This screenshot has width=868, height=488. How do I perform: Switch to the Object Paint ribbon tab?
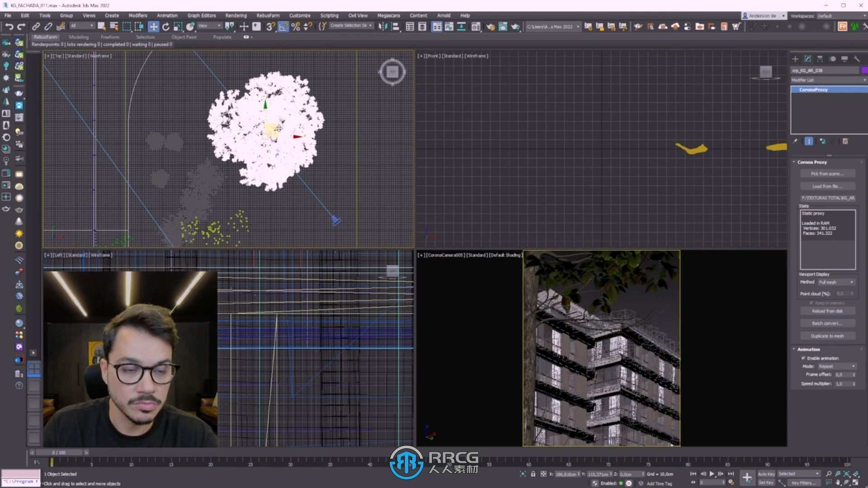(184, 37)
